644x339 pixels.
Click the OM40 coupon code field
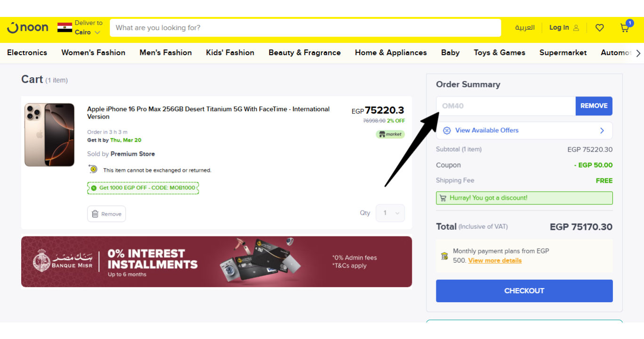pos(506,106)
